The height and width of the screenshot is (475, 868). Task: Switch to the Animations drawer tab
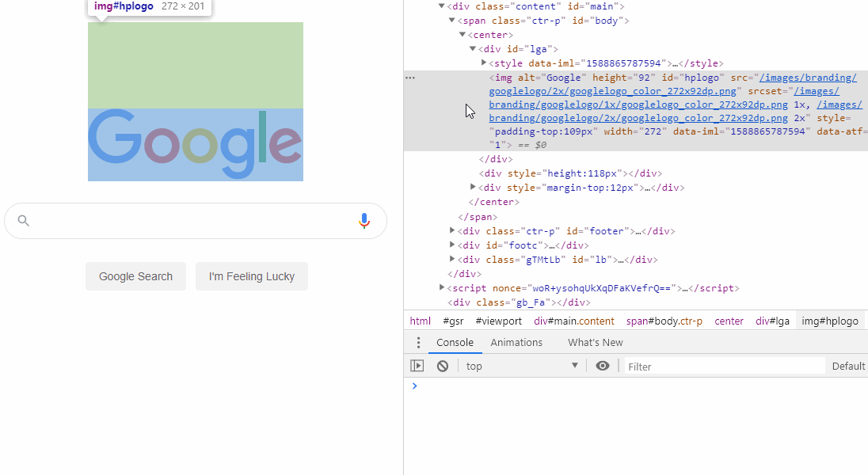click(x=516, y=343)
